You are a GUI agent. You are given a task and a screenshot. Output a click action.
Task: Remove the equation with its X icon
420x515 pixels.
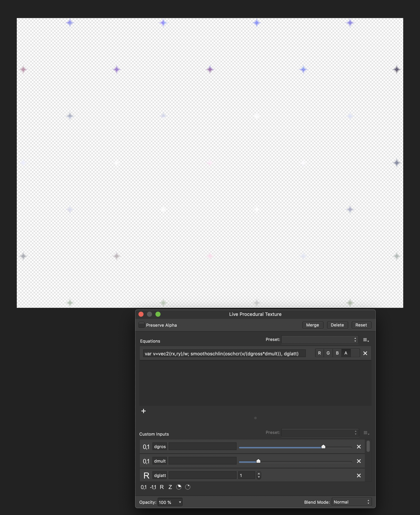[365, 353]
